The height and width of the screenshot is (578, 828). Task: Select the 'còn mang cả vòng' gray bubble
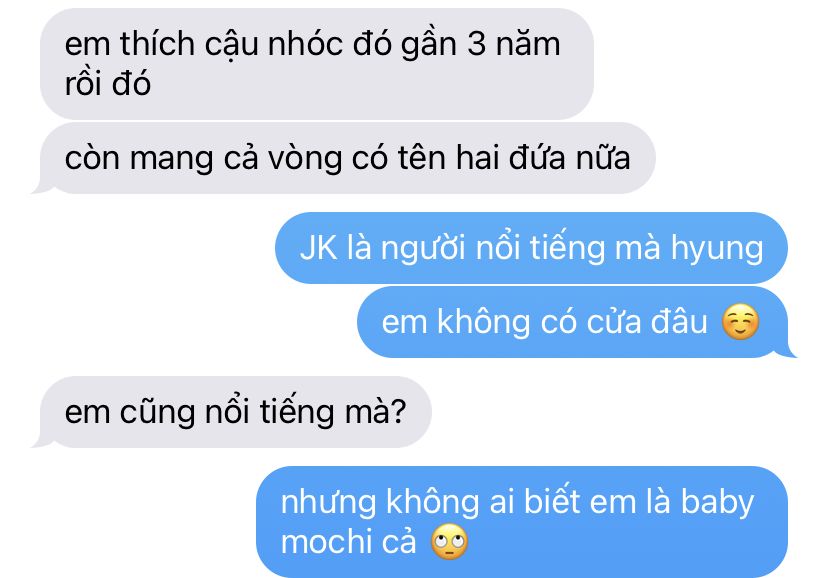pyautogui.click(x=346, y=158)
